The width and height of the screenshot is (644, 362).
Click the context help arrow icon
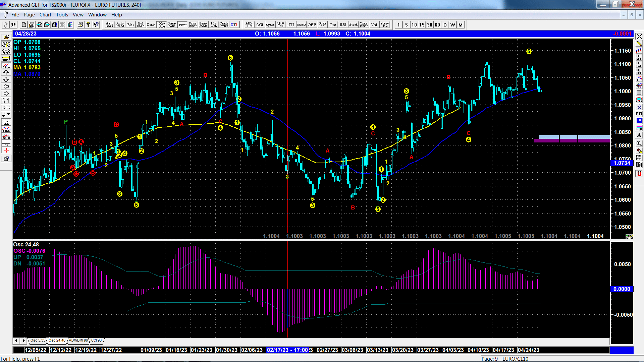coord(96,24)
